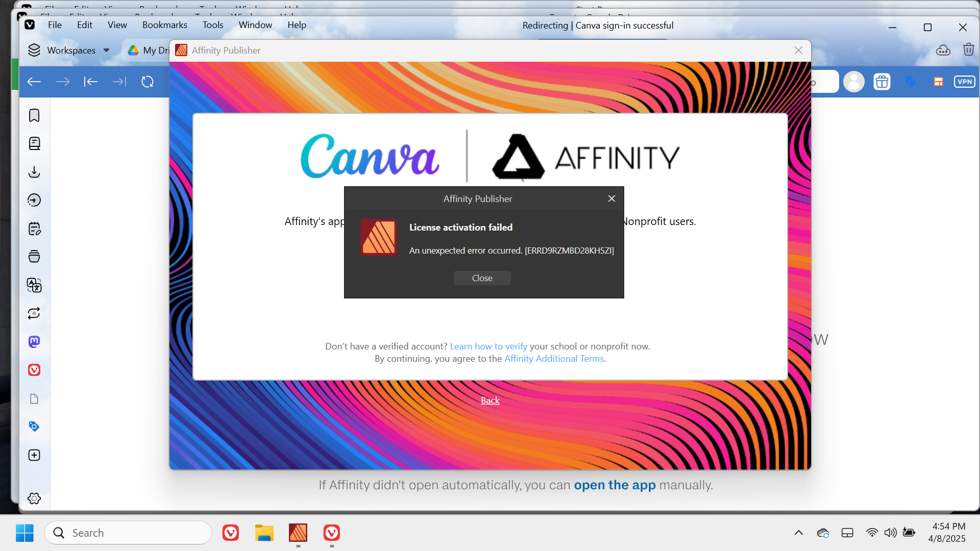This screenshot has height=551, width=980.
Task: Open the File menu in Vivaldi
Action: (55, 25)
